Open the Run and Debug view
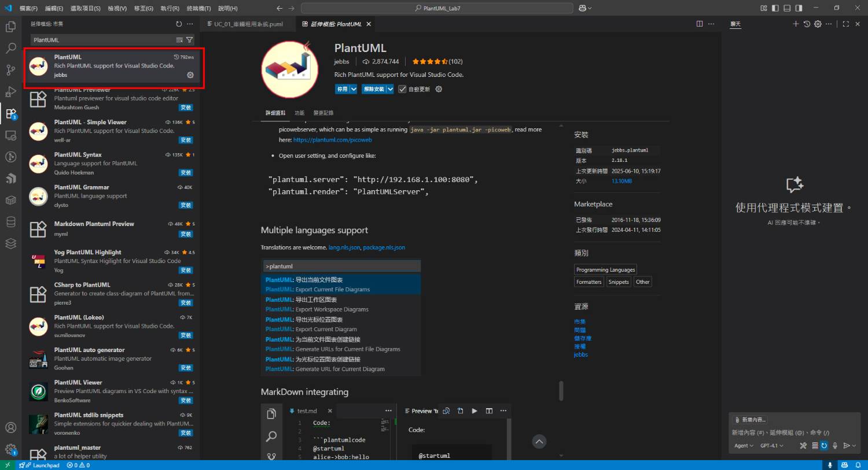 (x=10, y=92)
